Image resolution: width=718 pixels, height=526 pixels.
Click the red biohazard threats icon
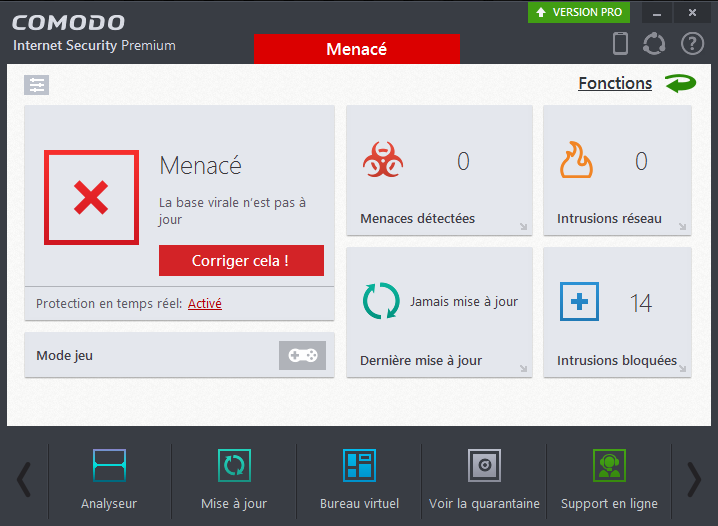tap(383, 160)
